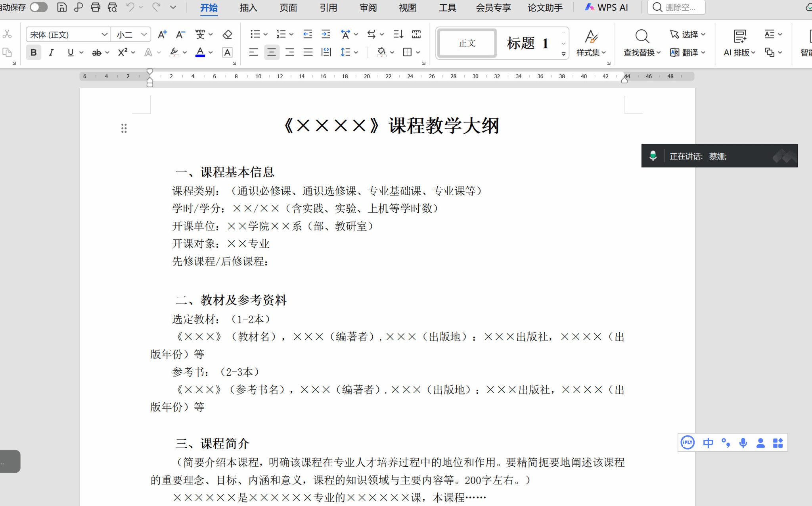Decrease font size with A- icon
Image resolution: width=812 pixels, height=506 pixels.
click(x=180, y=35)
